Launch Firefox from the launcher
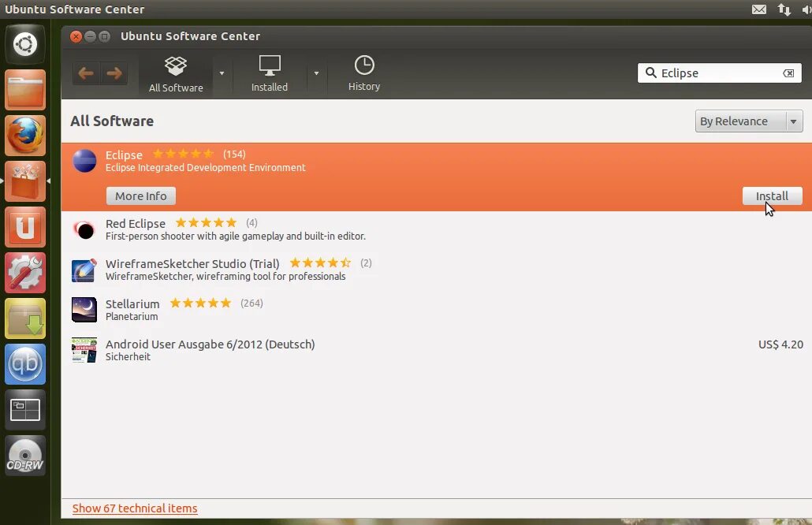 (25, 135)
